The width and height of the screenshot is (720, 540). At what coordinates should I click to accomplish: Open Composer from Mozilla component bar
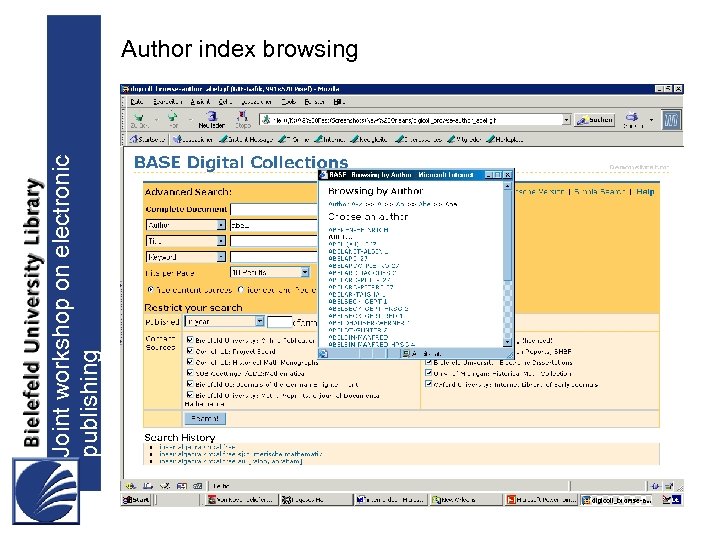pyautogui.click(x=164, y=486)
